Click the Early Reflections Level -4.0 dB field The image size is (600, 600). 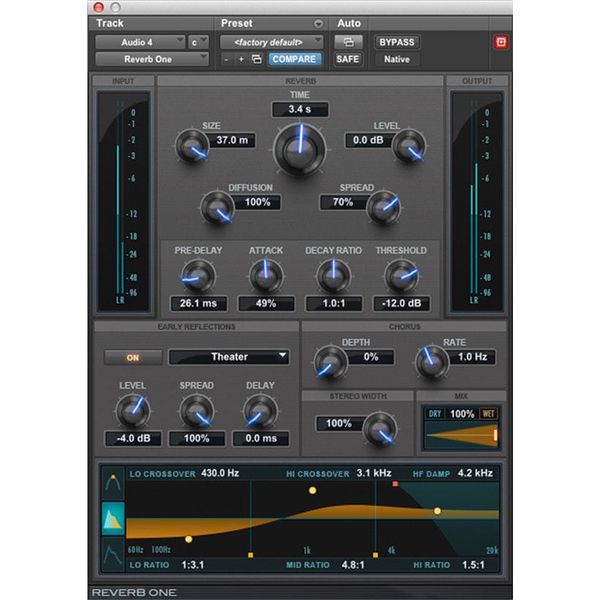pos(133,439)
